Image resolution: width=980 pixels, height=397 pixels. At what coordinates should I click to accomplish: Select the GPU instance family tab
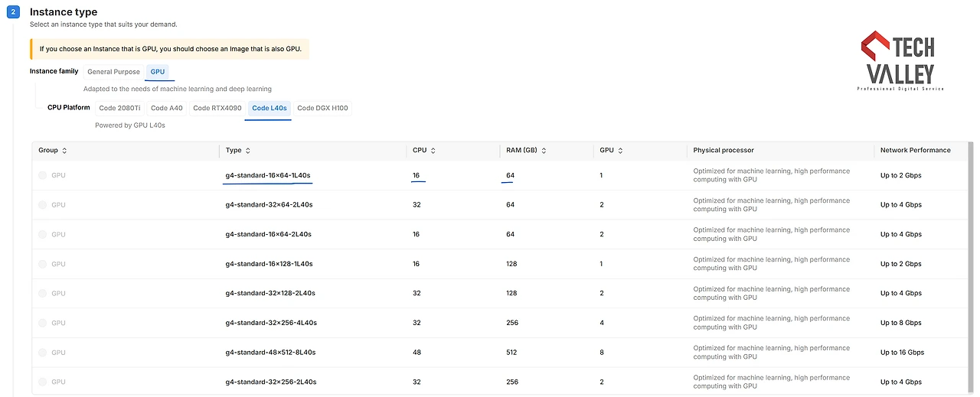(158, 72)
